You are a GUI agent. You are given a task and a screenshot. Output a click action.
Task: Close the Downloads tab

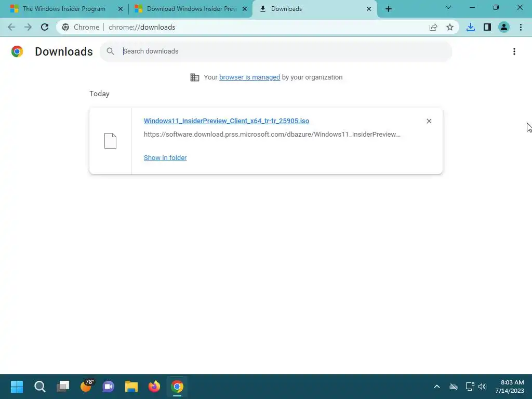point(369,9)
